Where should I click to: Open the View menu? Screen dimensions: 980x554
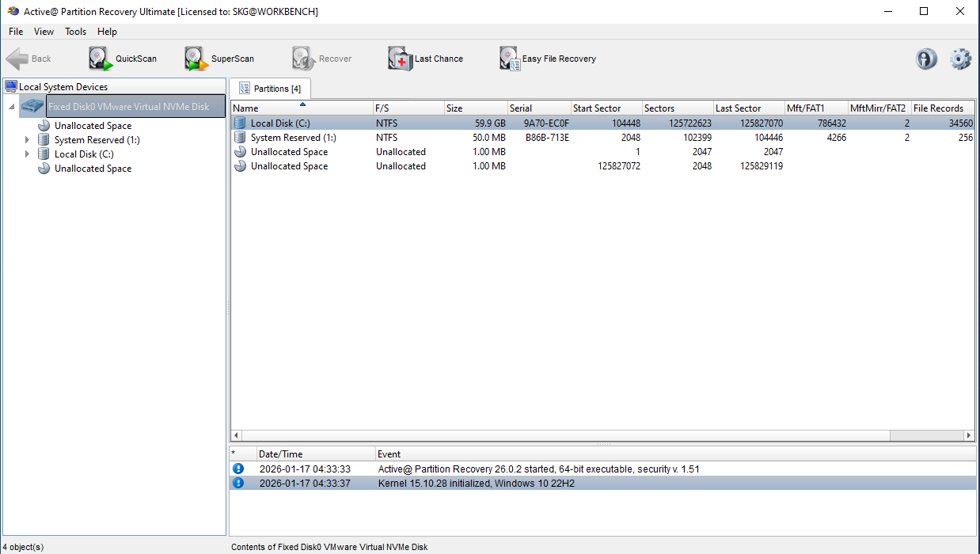[x=44, y=32]
